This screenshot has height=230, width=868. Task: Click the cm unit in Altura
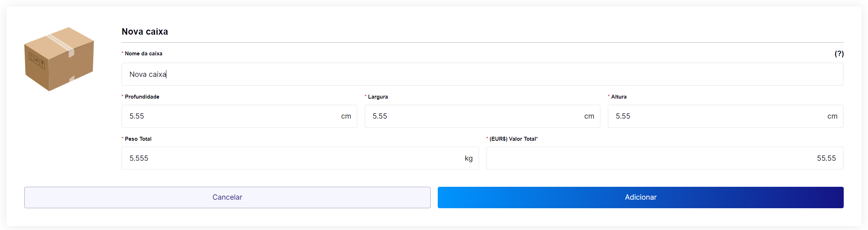coord(832,116)
